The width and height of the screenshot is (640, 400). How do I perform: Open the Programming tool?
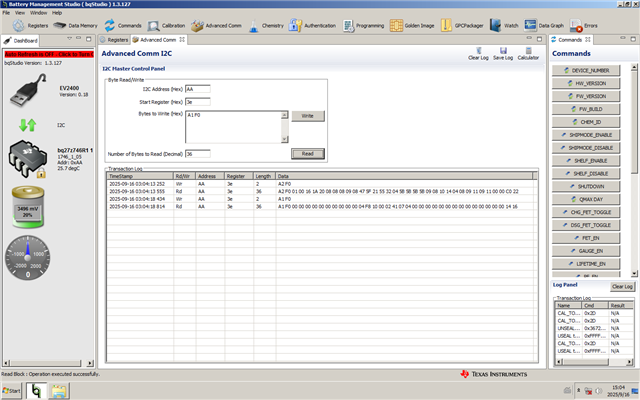363,26
